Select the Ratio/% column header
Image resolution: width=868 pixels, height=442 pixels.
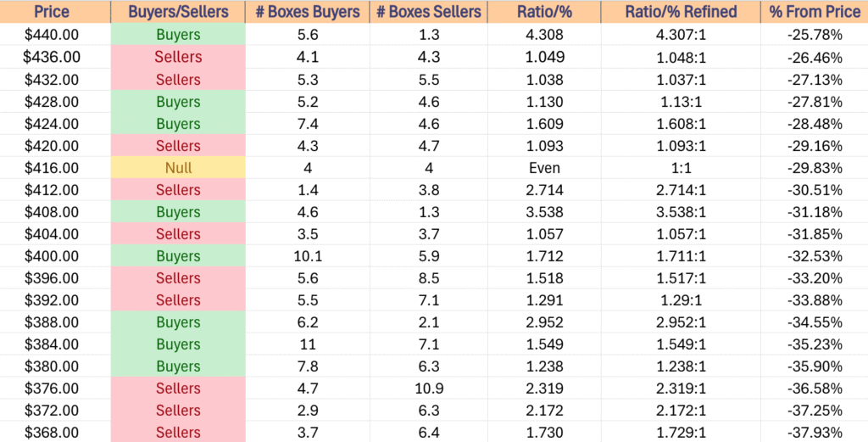544,12
